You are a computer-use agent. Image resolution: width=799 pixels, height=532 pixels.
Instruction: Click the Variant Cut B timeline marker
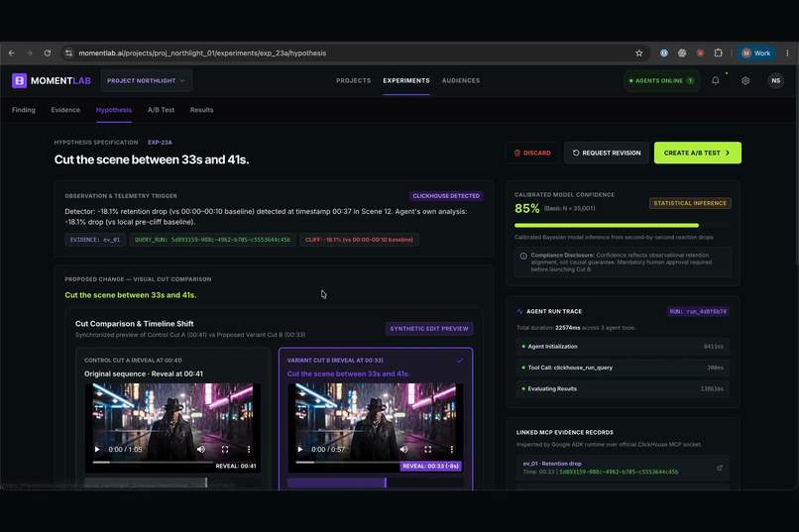coord(386,482)
